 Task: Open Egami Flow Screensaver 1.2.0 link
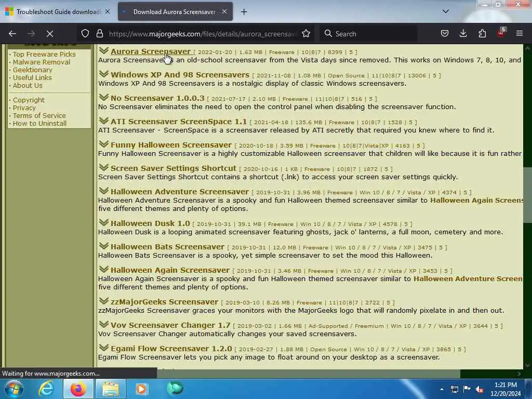click(x=171, y=349)
